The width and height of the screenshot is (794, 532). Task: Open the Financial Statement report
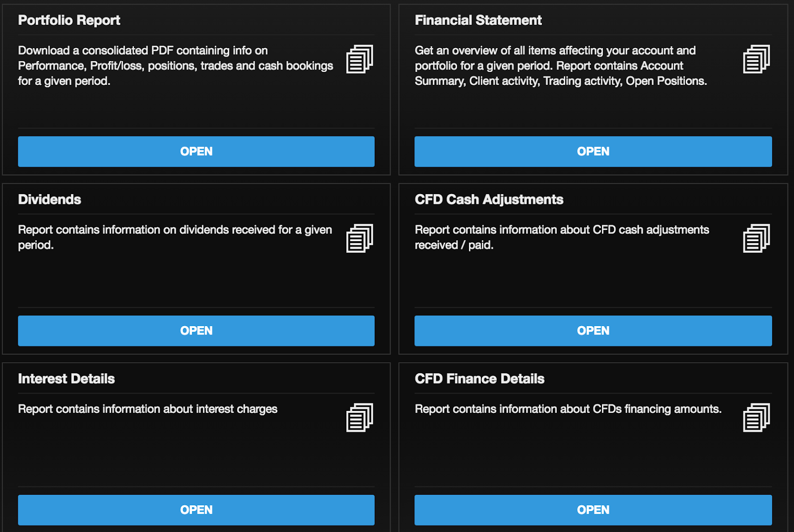593,151
